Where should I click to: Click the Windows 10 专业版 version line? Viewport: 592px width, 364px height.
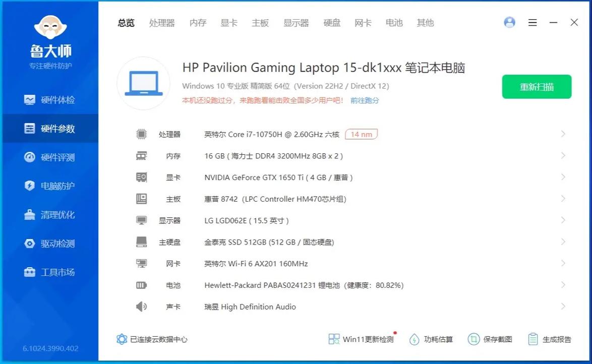click(x=285, y=86)
